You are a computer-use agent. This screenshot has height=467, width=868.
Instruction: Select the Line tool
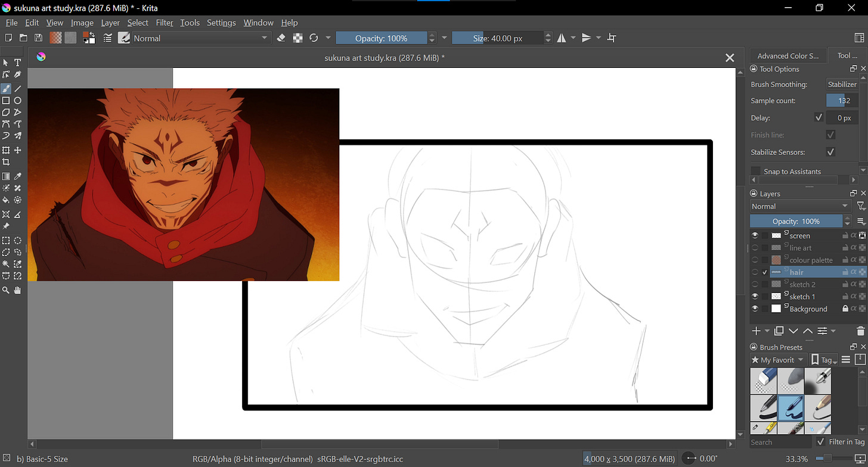pos(18,89)
